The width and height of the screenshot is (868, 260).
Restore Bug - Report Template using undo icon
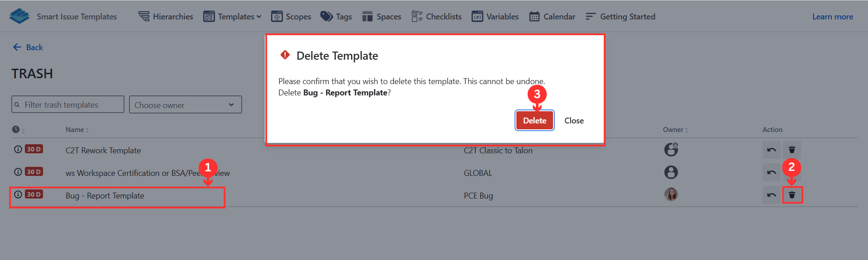tap(772, 195)
